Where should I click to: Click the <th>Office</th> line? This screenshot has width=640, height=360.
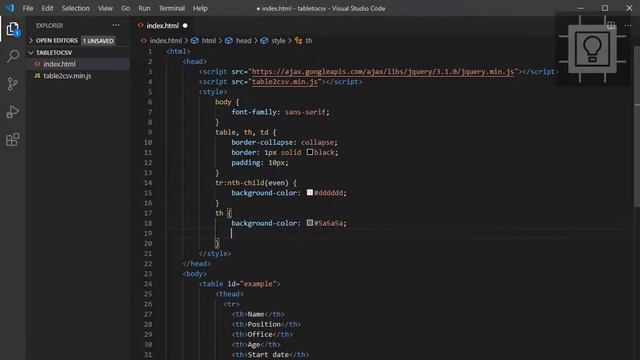[262, 334]
